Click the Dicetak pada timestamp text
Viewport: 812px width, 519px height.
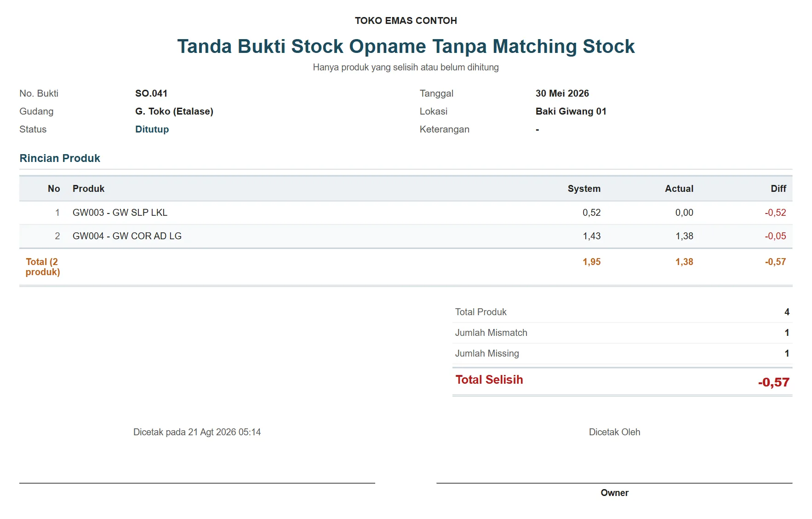coord(197,432)
